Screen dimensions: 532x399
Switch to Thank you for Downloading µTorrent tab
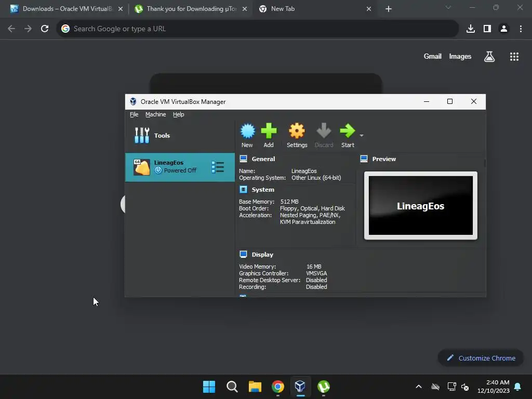click(190, 9)
